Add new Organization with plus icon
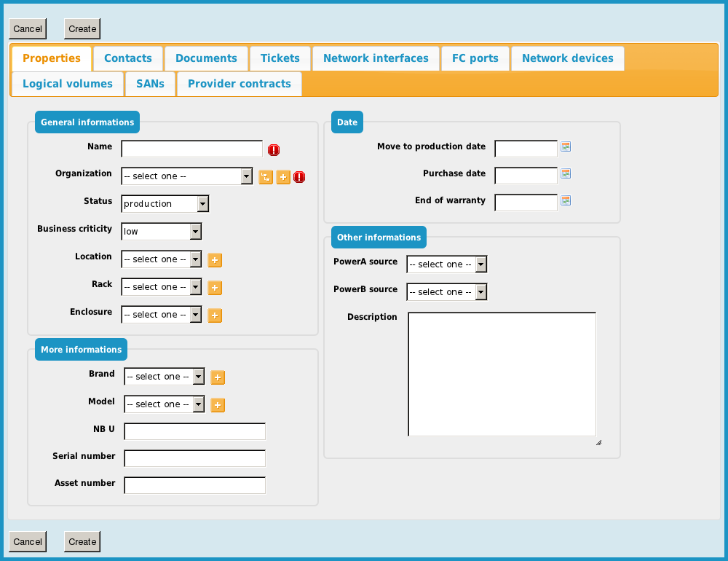The height and width of the screenshot is (561, 728). pos(283,177)
